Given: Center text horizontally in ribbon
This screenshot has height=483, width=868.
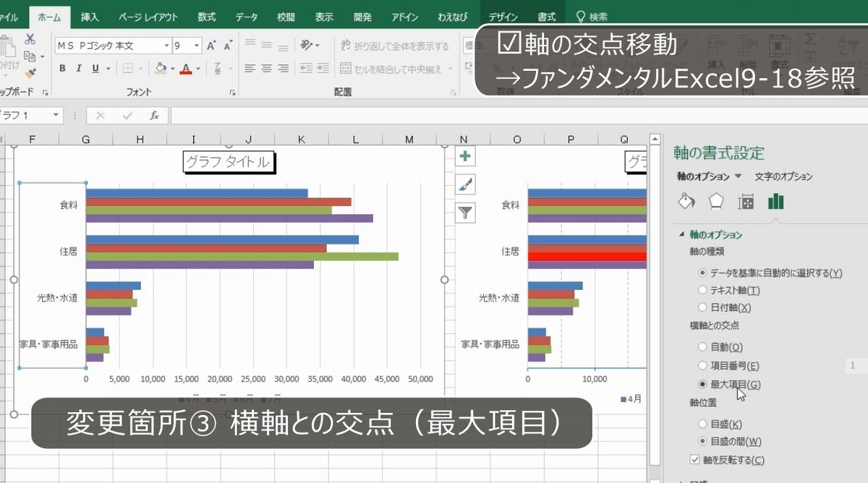Looking at the screenshot, I should pyautogui.click(x=267, y=69).
